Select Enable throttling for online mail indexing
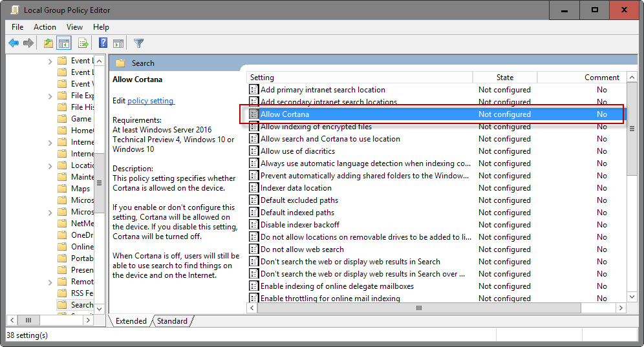This screenshot has width=644, height=347. click(x=330, y=299)
